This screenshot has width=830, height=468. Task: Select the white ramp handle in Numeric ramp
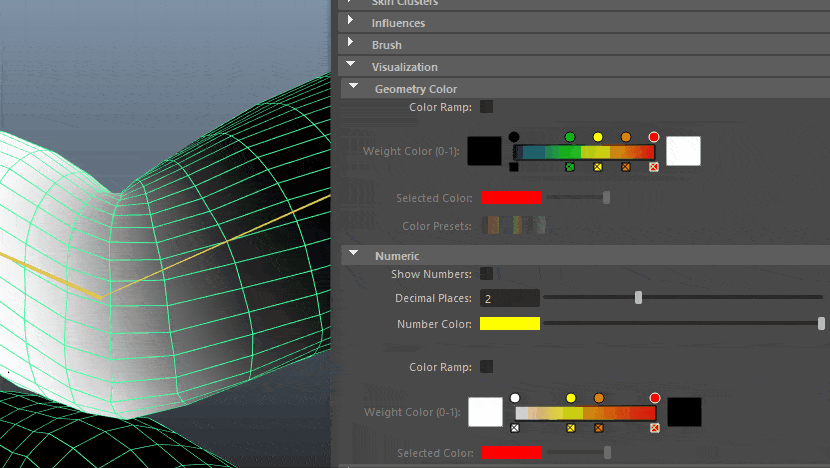click(515, 398)
